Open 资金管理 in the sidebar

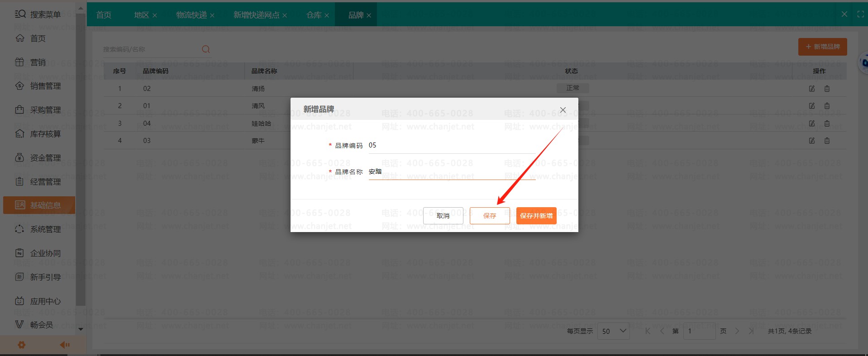(38, 158)
